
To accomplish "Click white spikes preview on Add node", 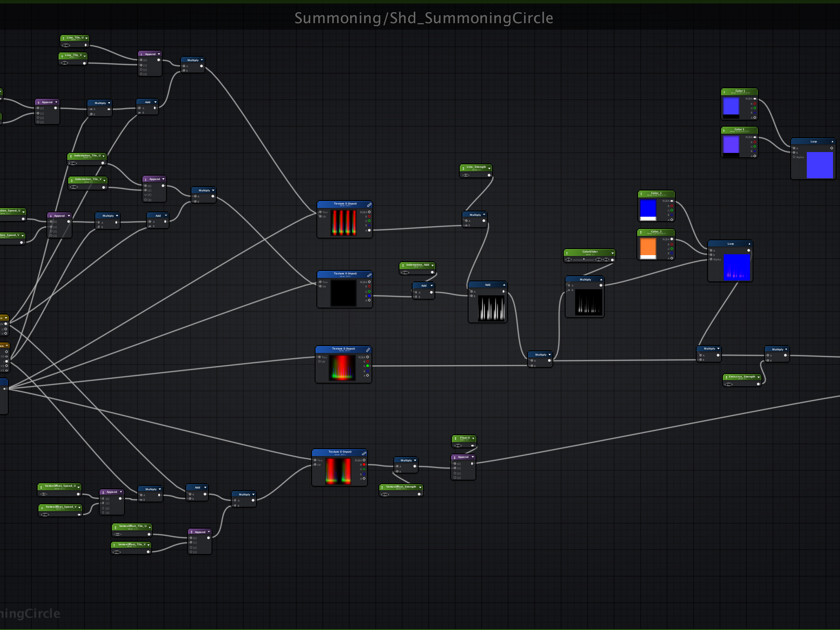I will 492,308.
